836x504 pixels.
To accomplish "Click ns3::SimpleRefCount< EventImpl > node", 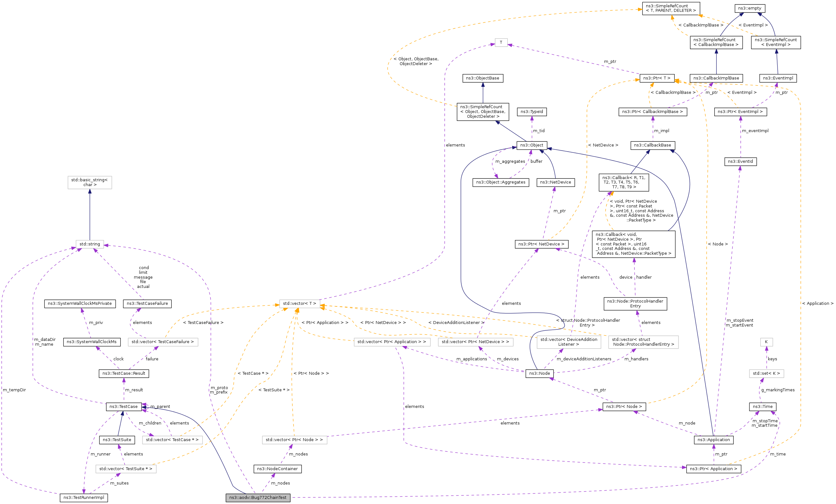I will pyautogui.click(x=776, y=42).
